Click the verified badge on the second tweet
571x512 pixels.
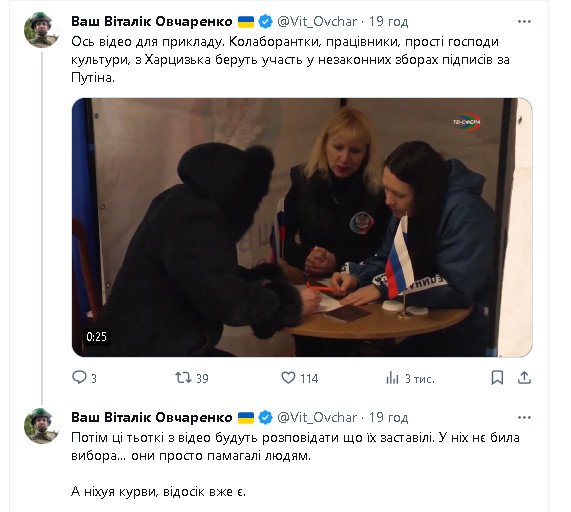[265, 417]
